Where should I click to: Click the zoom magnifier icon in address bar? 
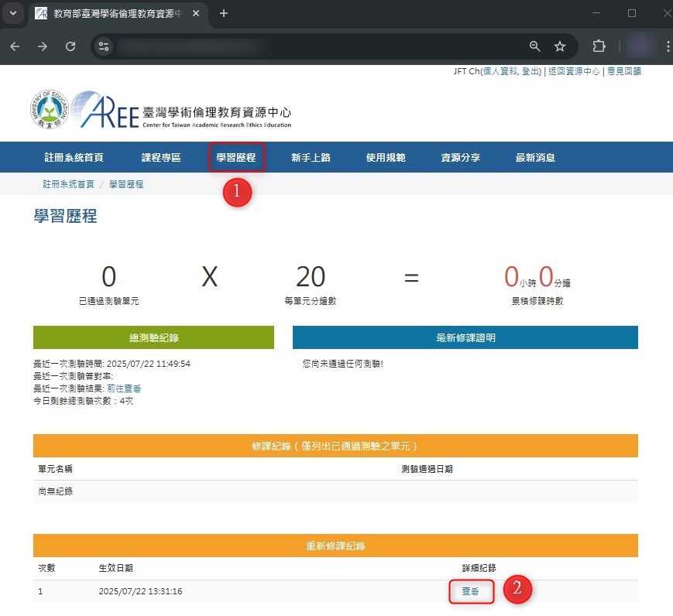[x=534, y=46]
